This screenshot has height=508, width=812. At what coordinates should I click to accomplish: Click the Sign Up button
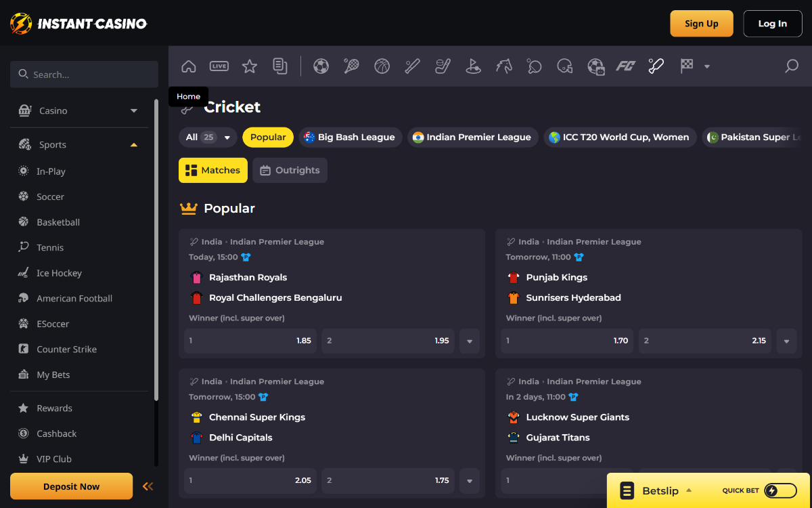tap(701, 24)
